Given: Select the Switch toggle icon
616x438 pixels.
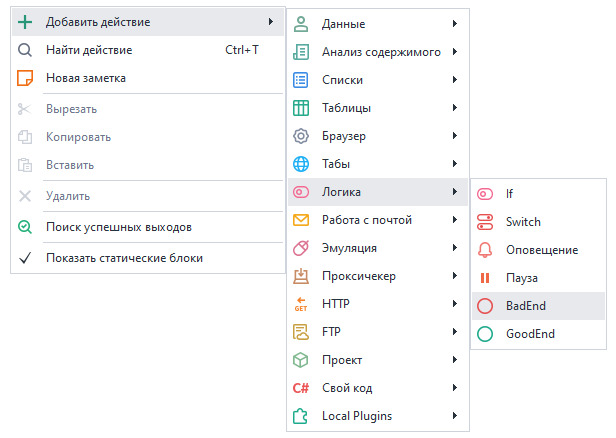Looking at the screenshot, I should (x=485, y=221).
